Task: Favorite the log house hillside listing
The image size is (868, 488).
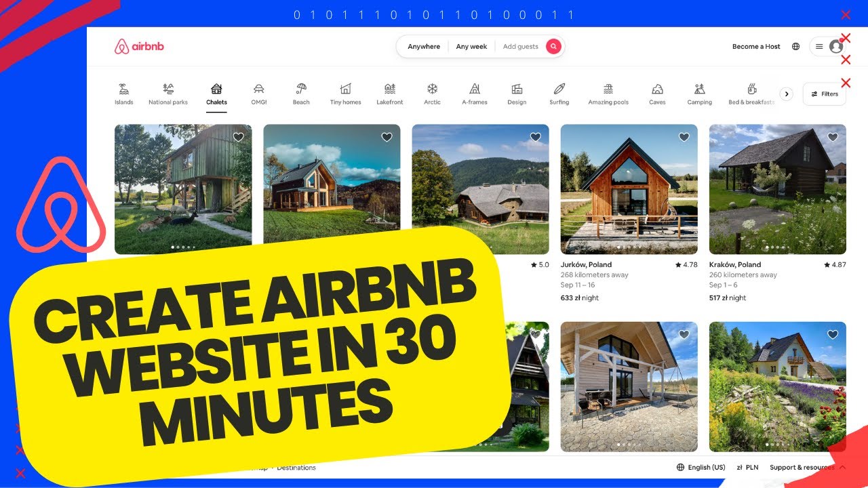Action: point(535,137)
